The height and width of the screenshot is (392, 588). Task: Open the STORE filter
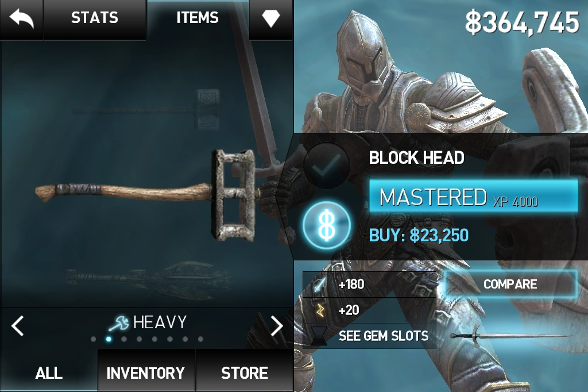(245, 373)
